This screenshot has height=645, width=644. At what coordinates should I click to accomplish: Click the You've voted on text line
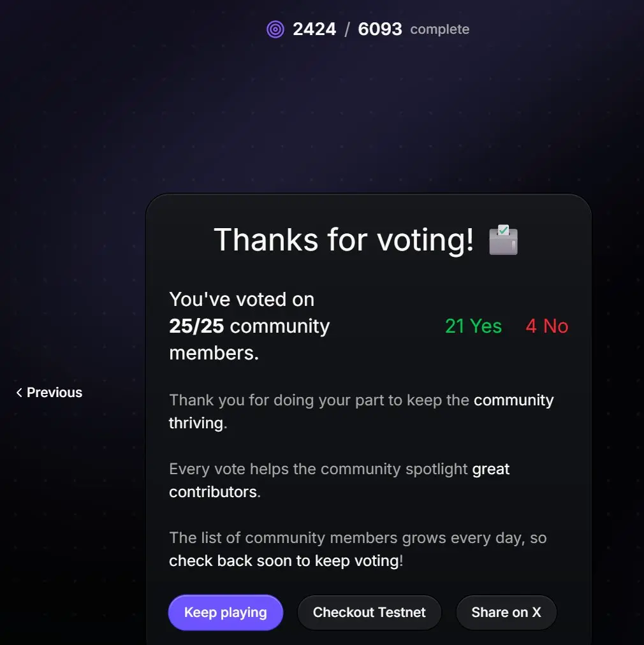click(242, 300)
